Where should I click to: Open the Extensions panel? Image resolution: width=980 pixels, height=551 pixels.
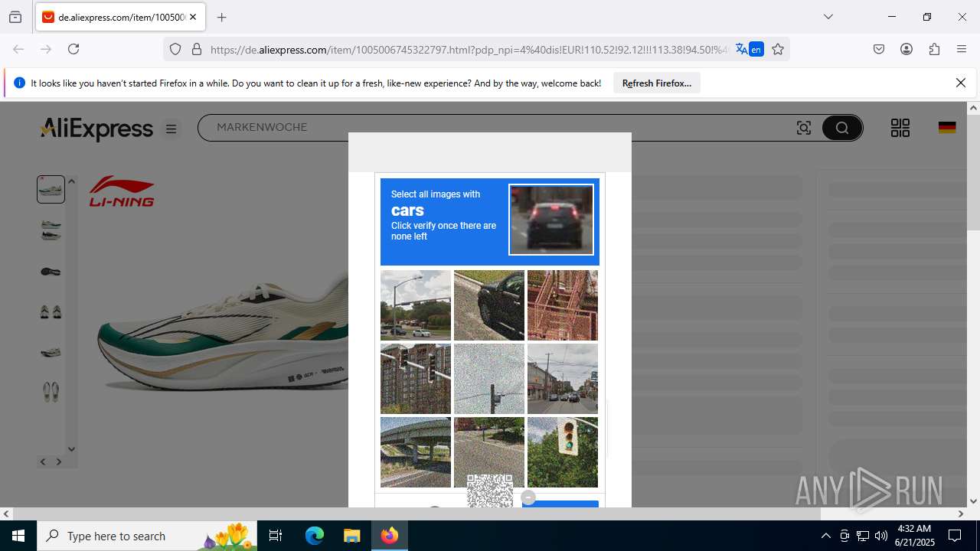click(934, 49)
